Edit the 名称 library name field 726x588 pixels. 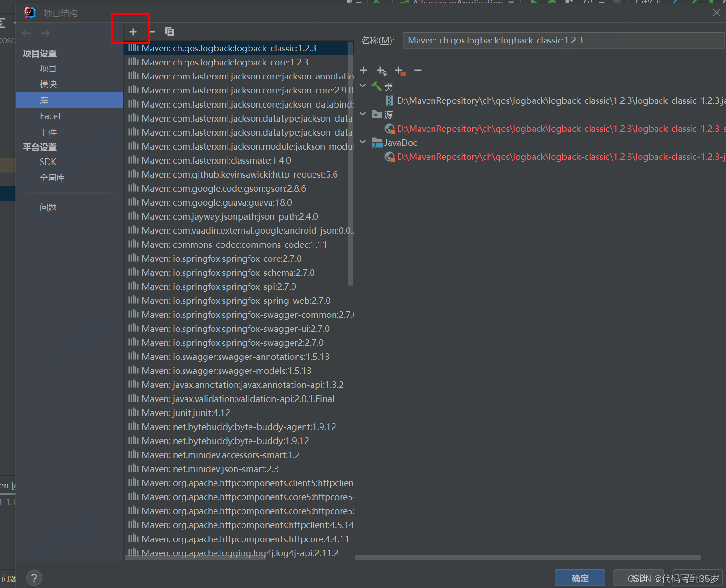point(563,41)
